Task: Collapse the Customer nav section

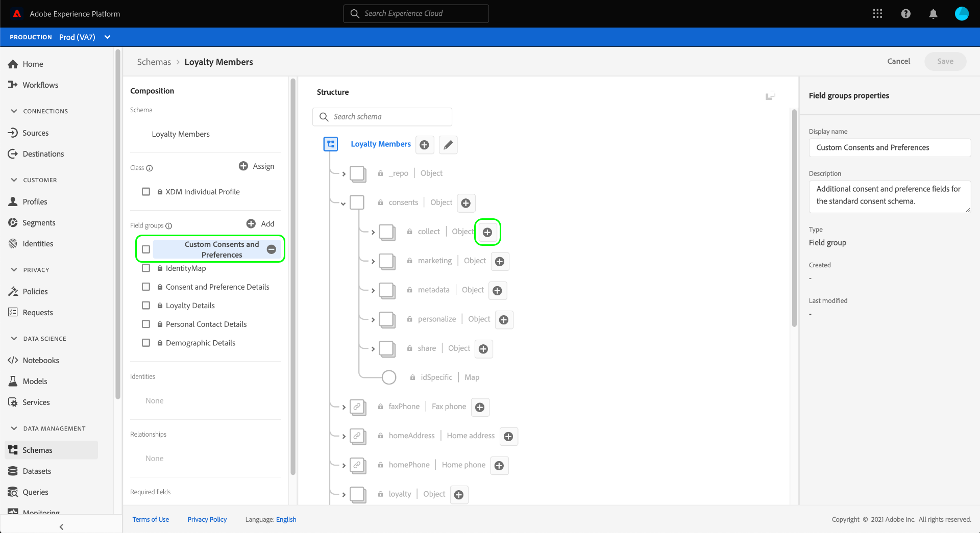Action: [x=14, y=180]
